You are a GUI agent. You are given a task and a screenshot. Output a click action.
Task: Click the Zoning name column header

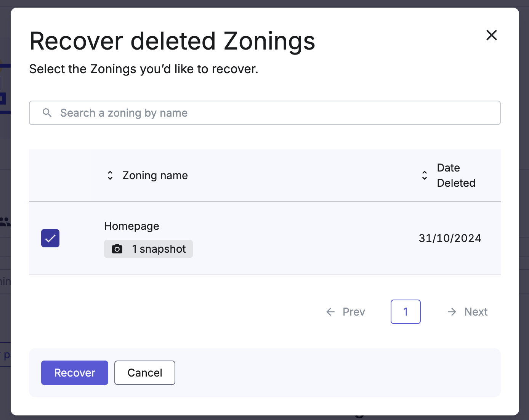pyautogui.click(x=155, y=175)
